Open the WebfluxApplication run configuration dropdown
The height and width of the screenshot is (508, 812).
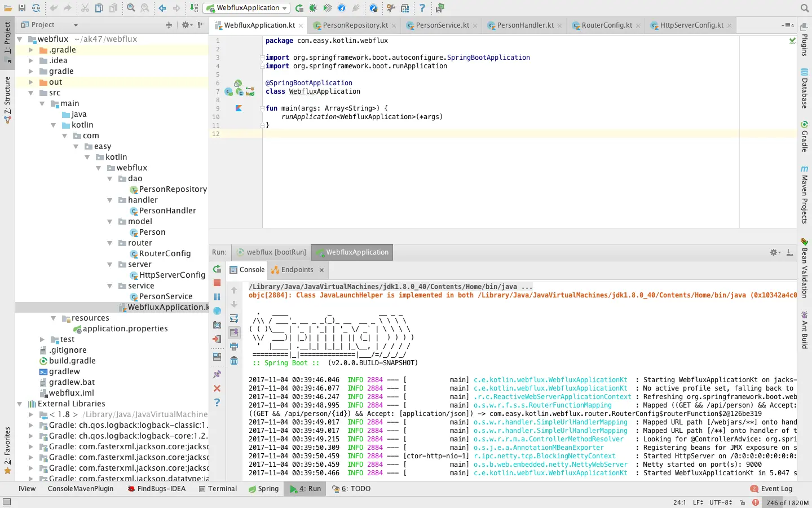[247, 8]
